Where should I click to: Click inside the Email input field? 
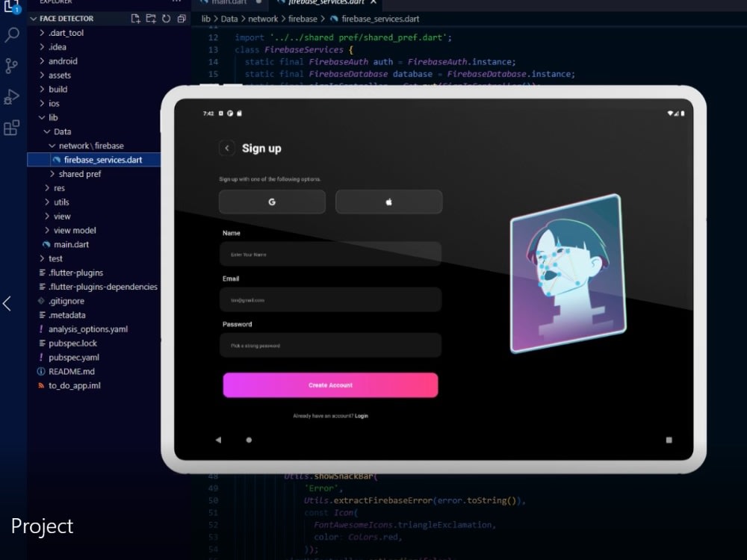click(330, 299)
